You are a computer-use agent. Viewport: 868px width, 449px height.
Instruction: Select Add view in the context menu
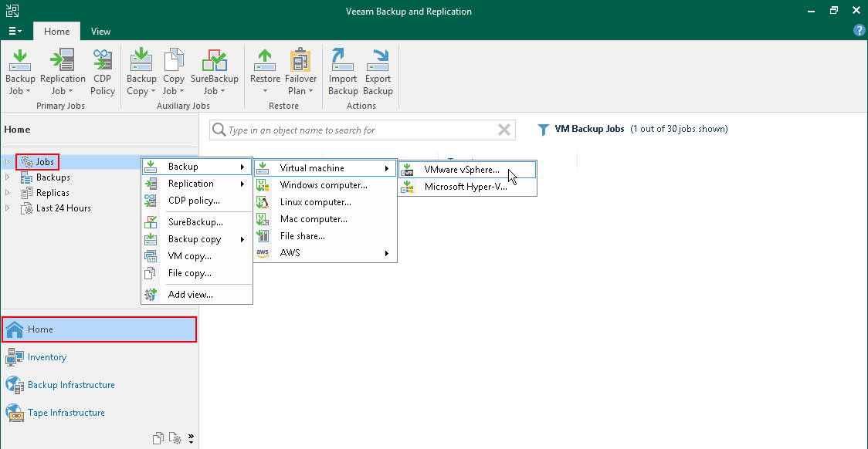190,295
